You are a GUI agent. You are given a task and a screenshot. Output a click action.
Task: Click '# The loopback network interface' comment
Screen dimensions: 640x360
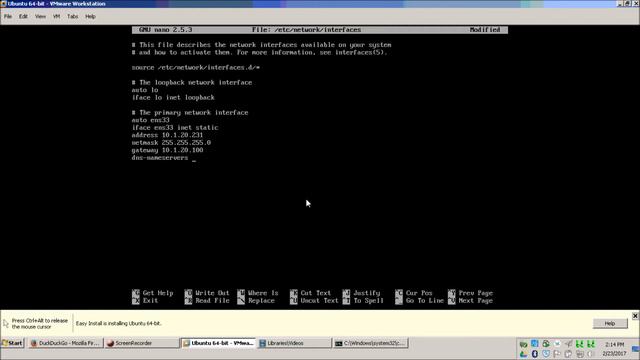click(x=192, y=82)
